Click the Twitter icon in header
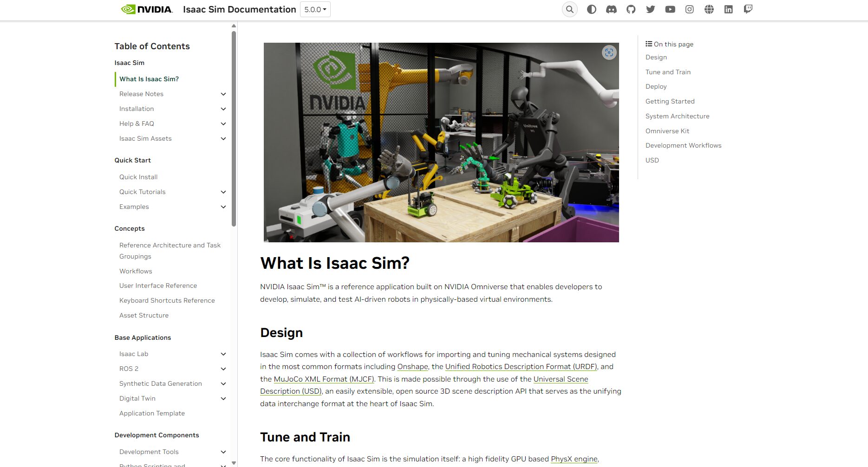The image size is (868, 467). [x=650, y=9]
